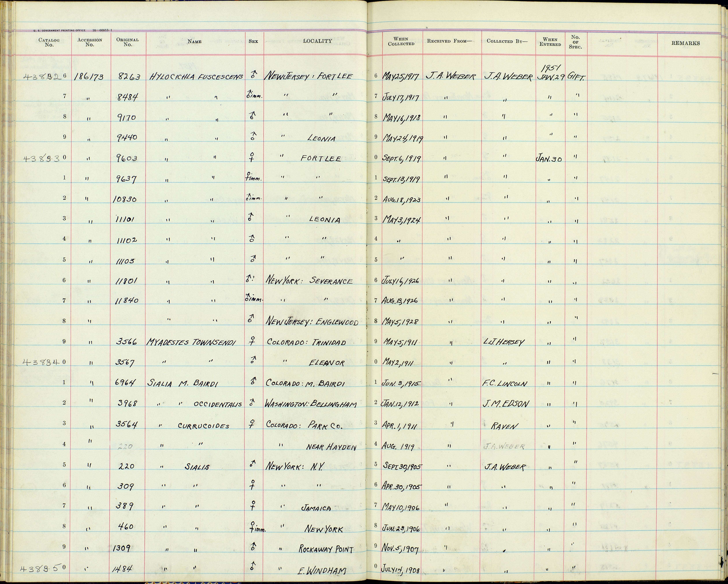Click locality 'Colorado: Park Co.'
Screen dimensions: 728x584
pos(305,425)
